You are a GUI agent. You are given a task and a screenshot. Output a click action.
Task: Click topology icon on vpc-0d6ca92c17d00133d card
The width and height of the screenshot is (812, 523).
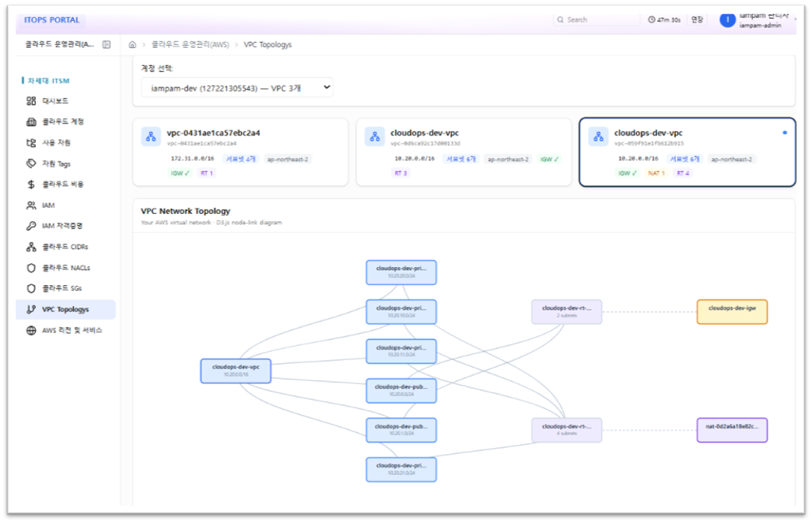(374, 137)
